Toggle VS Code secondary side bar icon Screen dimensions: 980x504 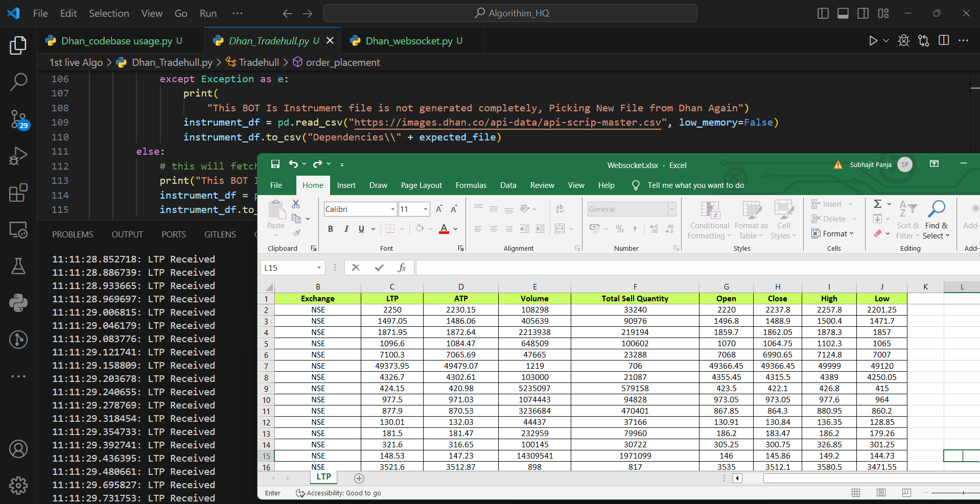[863, 13]
